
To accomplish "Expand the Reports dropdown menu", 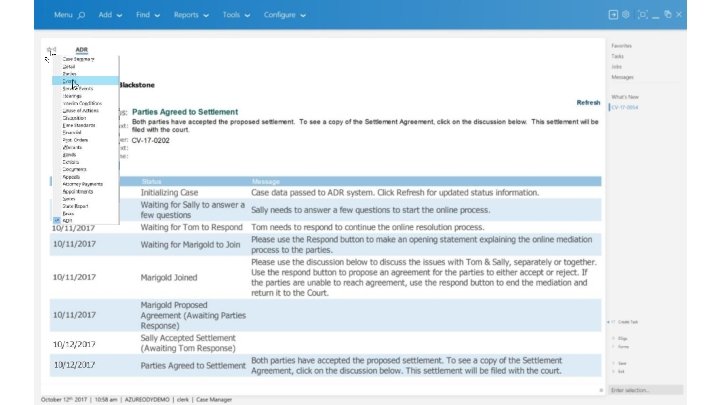I will coord(191,15).
